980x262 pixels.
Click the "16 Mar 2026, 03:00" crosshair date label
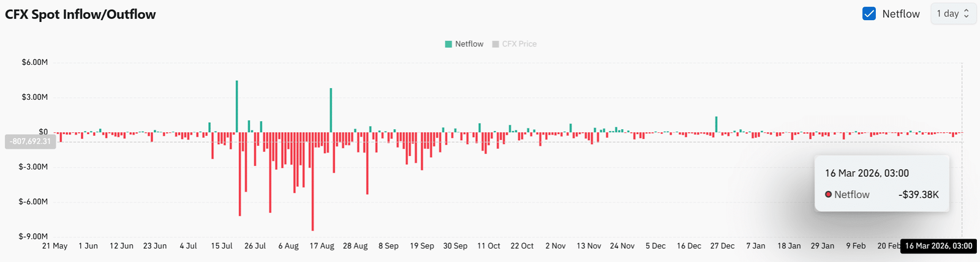click(938, 246)
